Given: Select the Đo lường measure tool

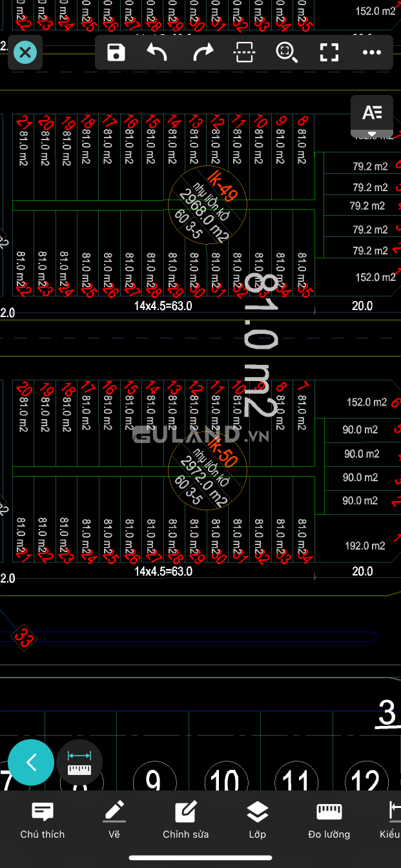Looking at the screenshot, I should tap(329, 820).
